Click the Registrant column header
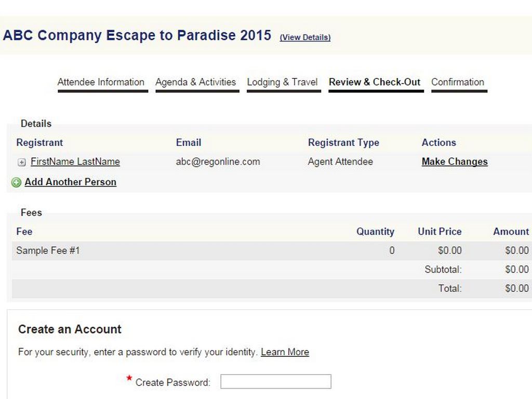The width and height of the screenshot is (532, 399). [x=39, y=142]
